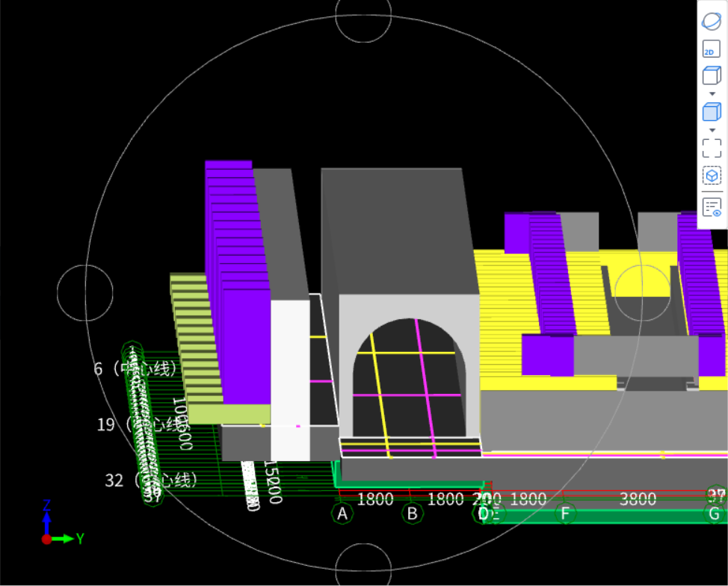
Task: Select the shaded solid cube display icon
Action: [712, 112]
